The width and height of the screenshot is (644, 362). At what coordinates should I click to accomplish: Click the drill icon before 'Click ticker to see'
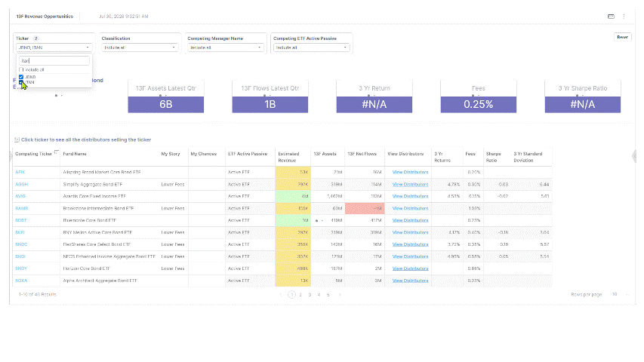pos(17,140)
